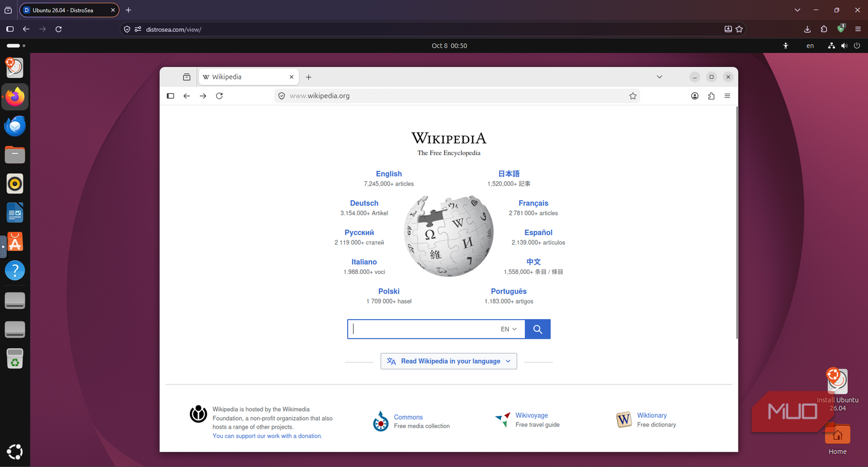
Task: Show applications grid via Ubuntu logo
Action: click(15, 452)
